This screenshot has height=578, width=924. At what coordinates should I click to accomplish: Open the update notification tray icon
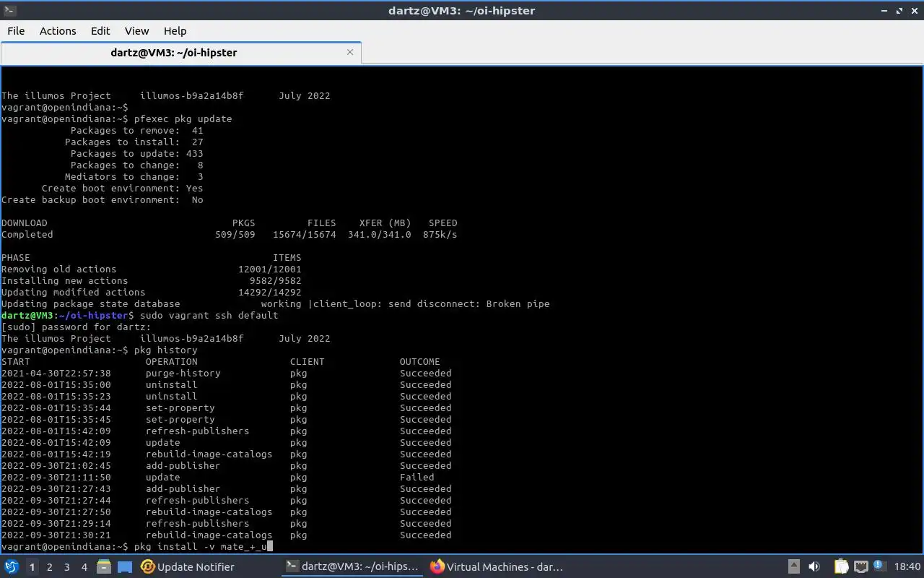pos(879,566)
